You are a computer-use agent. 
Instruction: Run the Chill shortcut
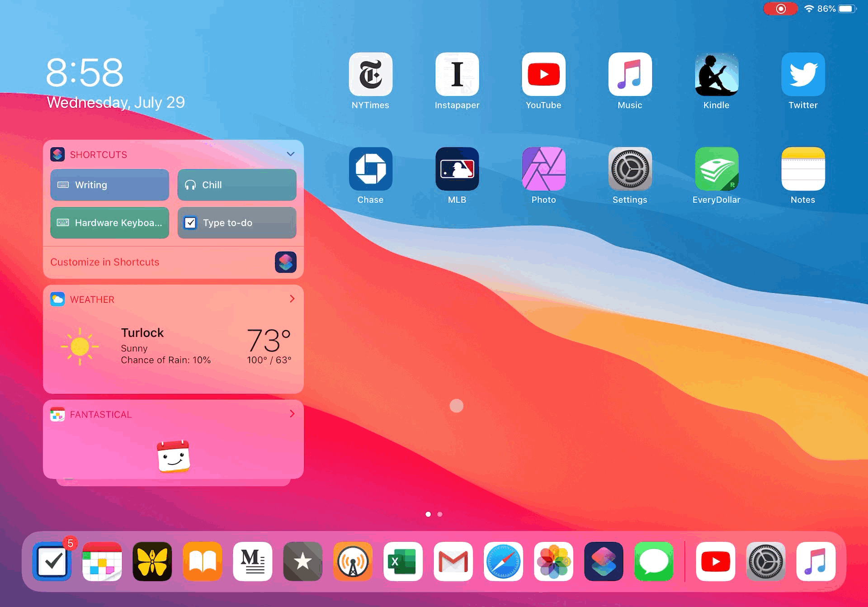tap(237, 185)
